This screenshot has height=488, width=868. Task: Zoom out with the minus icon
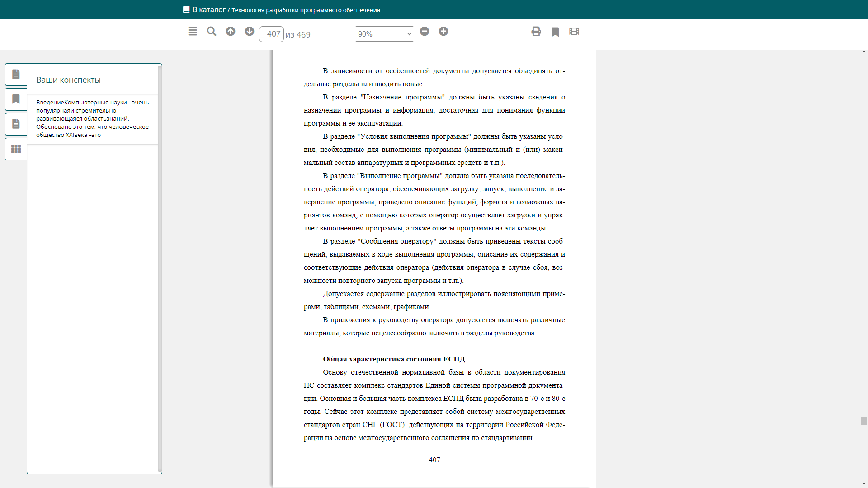click(425, 32)
